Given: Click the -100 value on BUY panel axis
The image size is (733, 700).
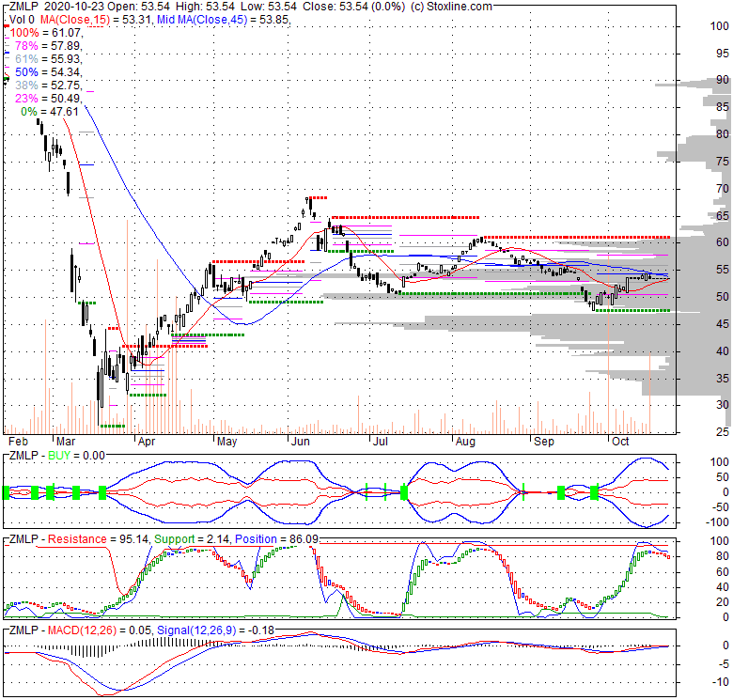Looking at the screenshot, I should (x=718, y=522).
